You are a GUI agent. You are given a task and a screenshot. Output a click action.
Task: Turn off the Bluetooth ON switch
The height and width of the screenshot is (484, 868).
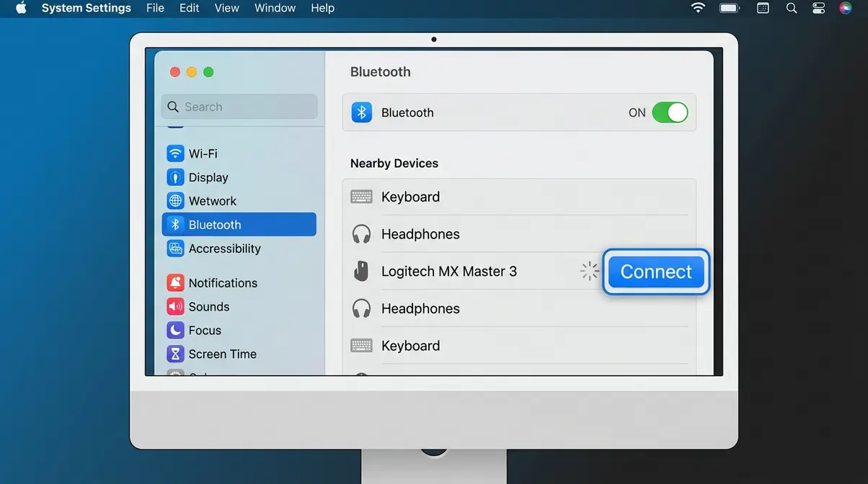point(670,112)
